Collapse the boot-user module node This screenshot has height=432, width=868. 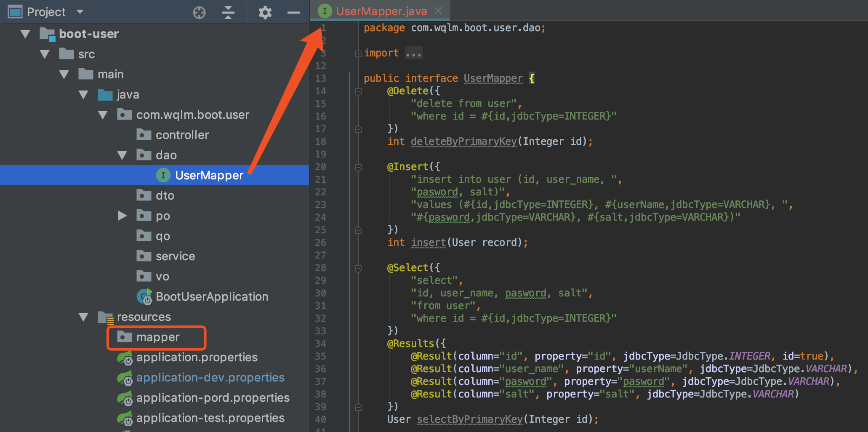point(25,34)
